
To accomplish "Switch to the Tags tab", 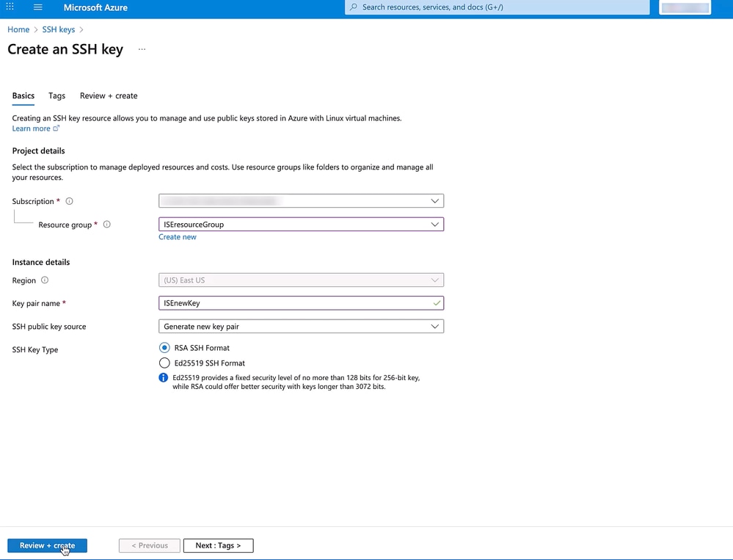I will pyautogui.click(x=56, y=95).
